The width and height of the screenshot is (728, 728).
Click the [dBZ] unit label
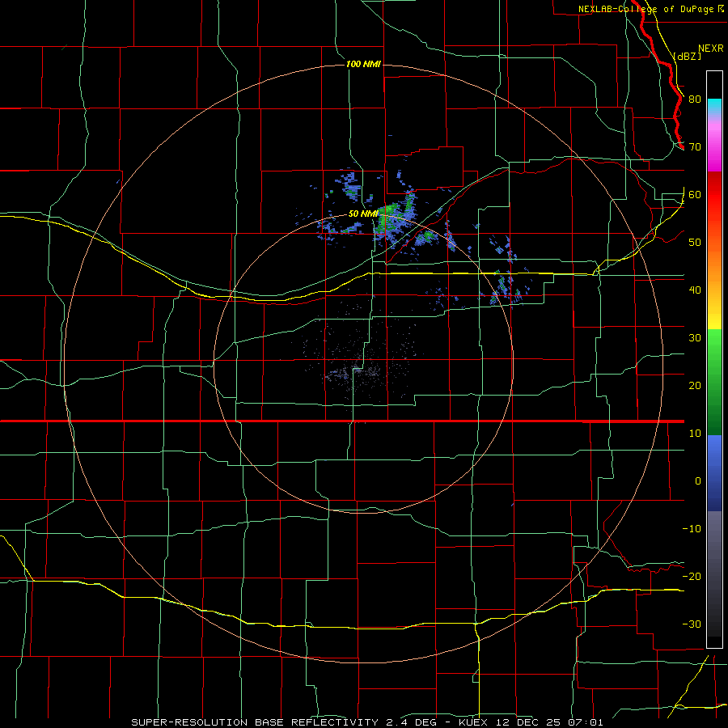click(x=687, y=56)
